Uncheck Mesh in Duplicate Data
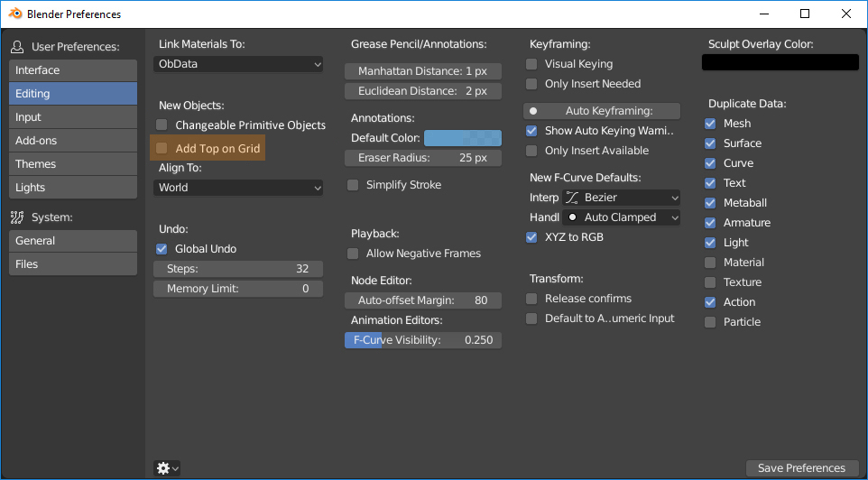 coord(710,124)
